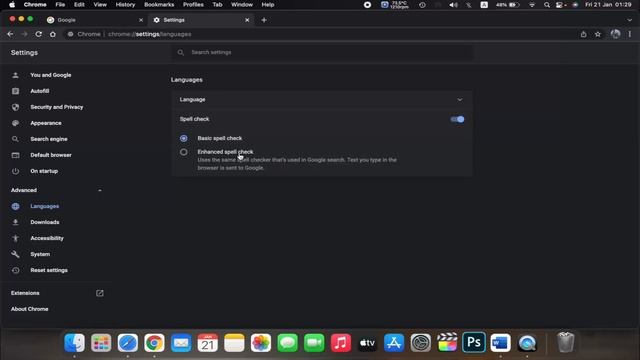Collapse the Advanced settings section
This screenshot has width=640, height=360.
click(x=100, y=190)
